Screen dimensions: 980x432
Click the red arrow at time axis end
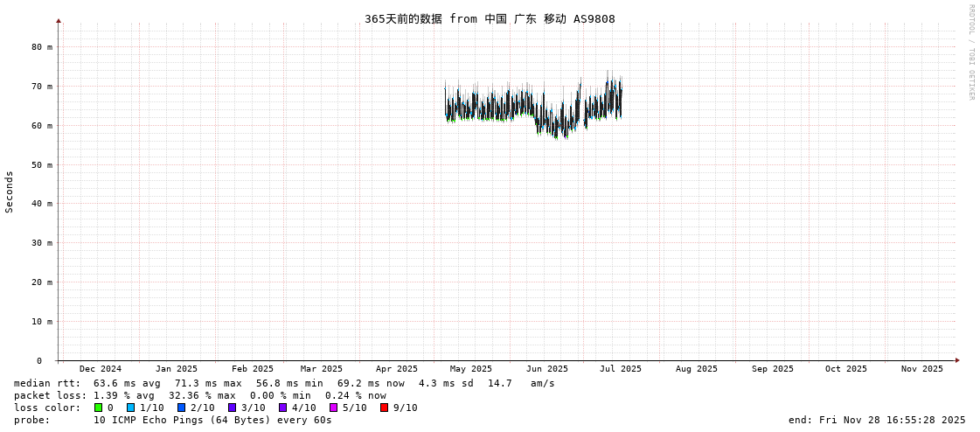(x=957, y=360)
